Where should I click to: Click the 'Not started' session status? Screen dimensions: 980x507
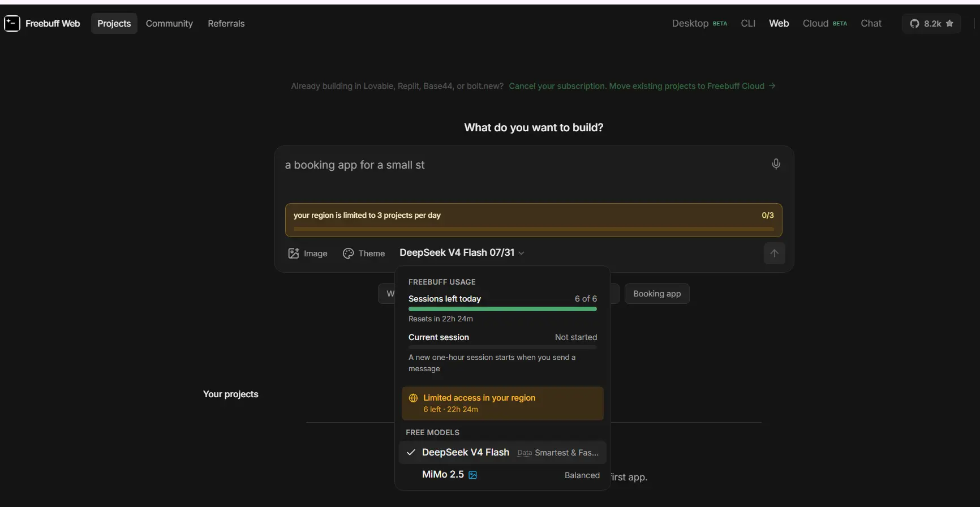pyautogui.click(x=576, y=337)
